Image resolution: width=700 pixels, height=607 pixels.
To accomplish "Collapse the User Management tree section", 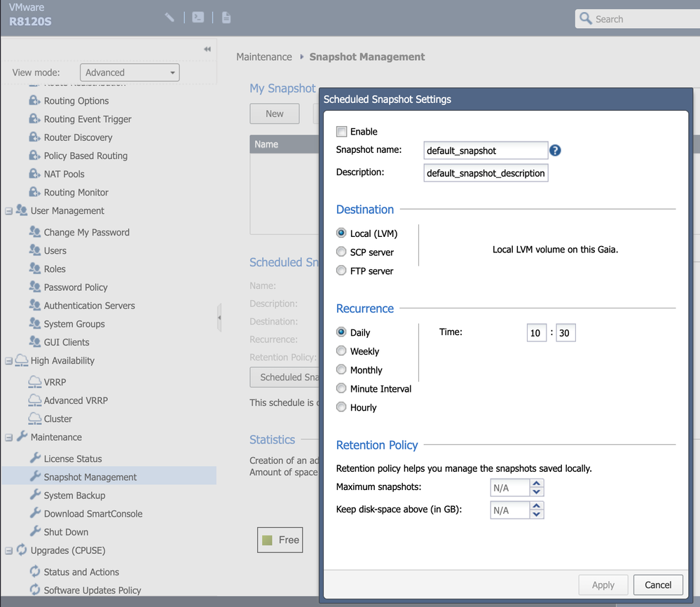I will pos(9,211).
